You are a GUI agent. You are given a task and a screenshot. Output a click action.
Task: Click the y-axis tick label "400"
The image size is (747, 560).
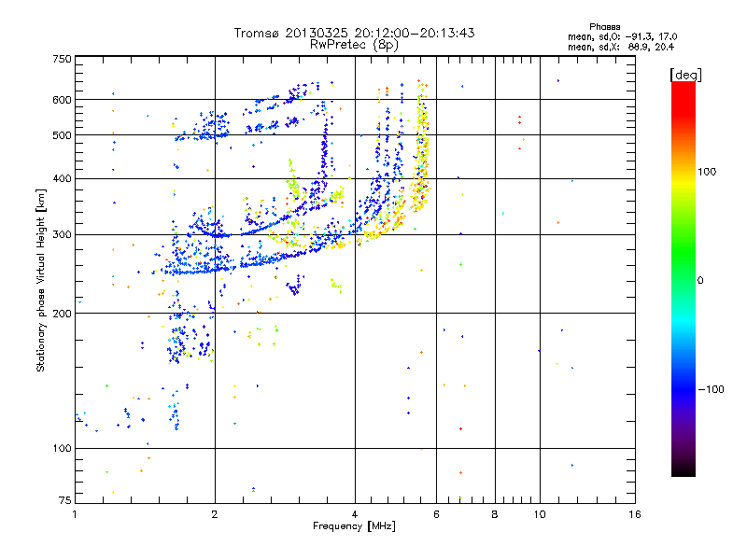point(62,179)
